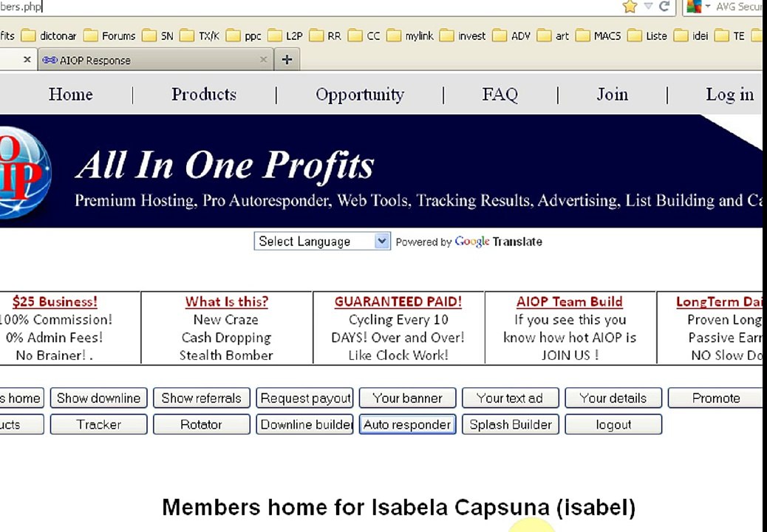Open the TE bookmarks folder
The height and width of the screenshot is (532, 767).
(730, 35)
